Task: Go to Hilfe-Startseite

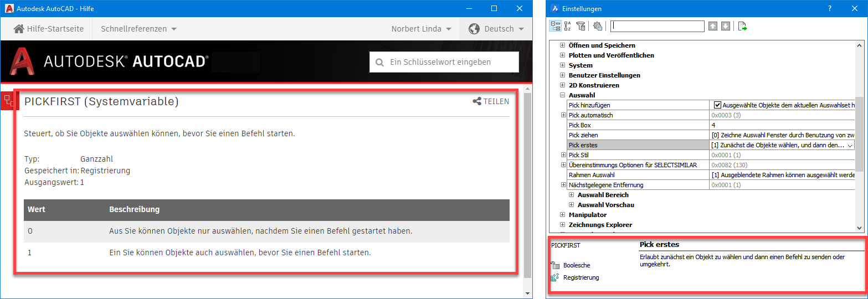Action: (x=49, y=29)
